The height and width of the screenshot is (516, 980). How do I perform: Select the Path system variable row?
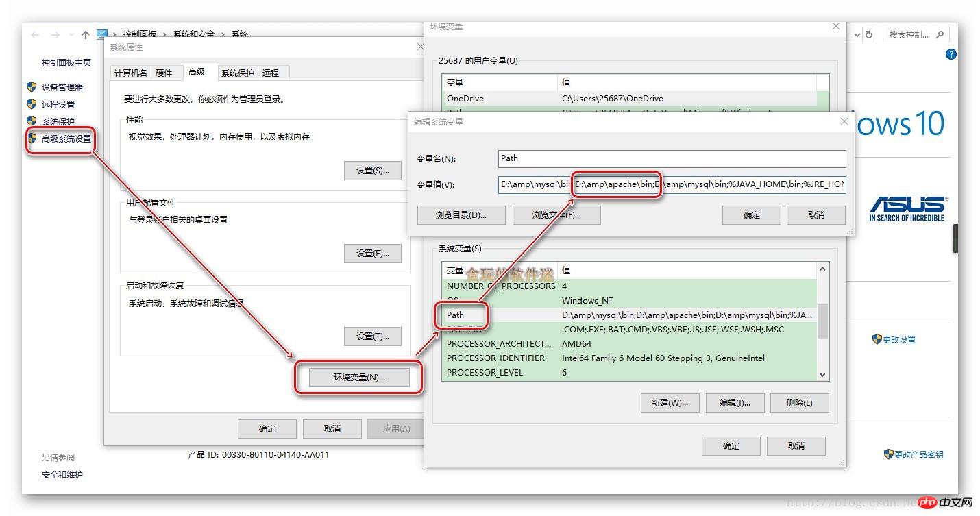(x=630, y=315)
